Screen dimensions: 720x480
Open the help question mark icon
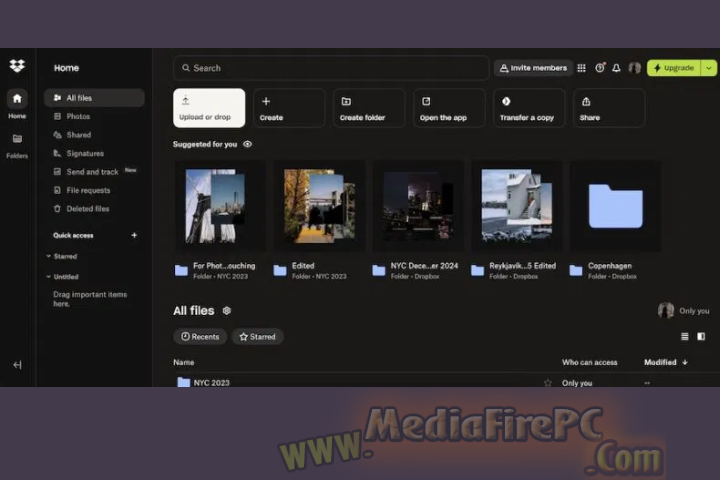coord(600,68)
